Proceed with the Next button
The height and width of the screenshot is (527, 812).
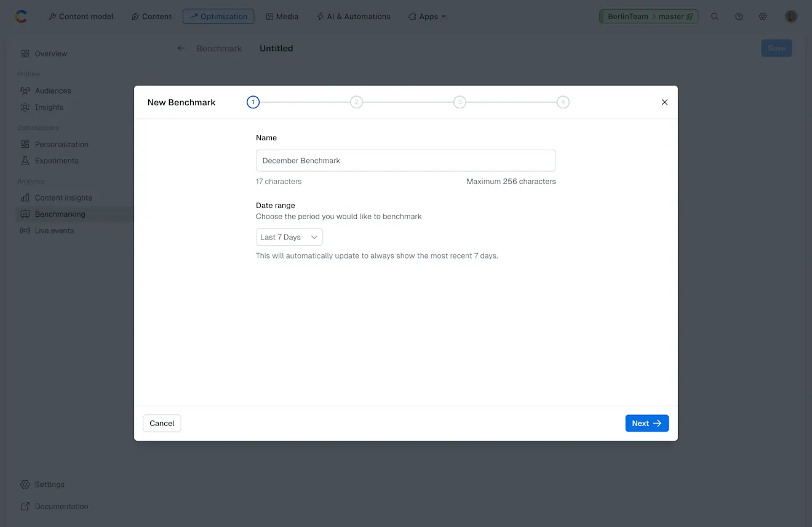point(647,423)
